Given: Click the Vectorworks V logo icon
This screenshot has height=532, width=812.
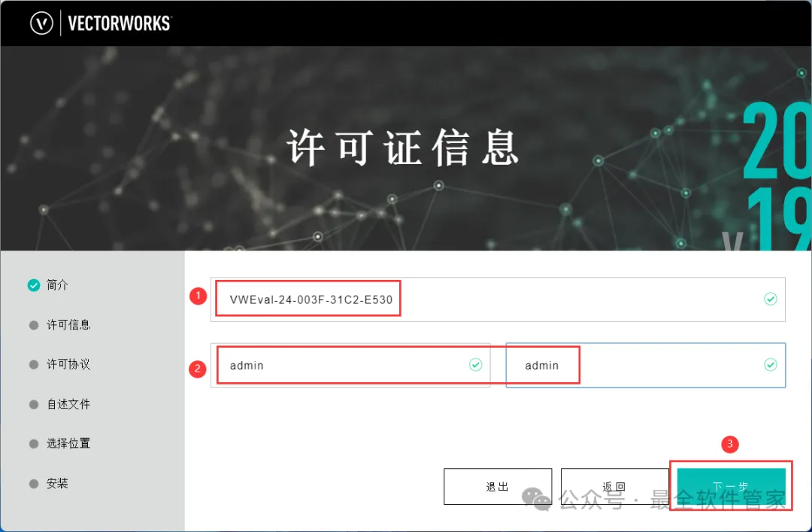Looking at the screenshot, I should pyautogui.click(x=41, y=23).
